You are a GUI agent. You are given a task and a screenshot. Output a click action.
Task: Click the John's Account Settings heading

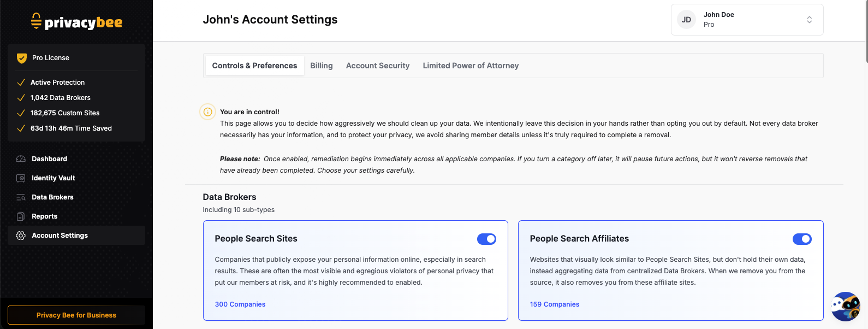point(270,20)
